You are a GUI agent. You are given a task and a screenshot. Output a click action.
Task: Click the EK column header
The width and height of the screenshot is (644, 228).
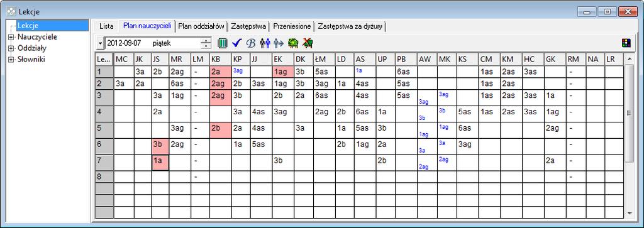click(283, 59)
